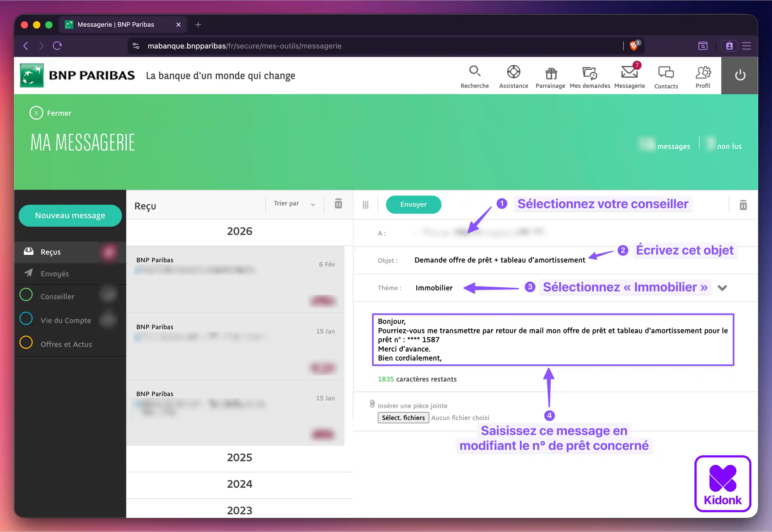Click the Nouveau message button
This screenshot has width=772, height=532.
coord(70,216)
